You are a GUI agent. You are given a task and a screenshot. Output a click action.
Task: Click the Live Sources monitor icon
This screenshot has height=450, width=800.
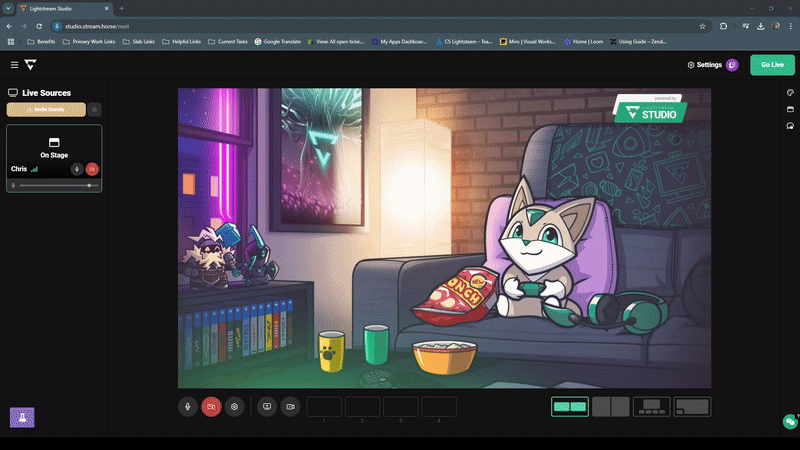13,93
